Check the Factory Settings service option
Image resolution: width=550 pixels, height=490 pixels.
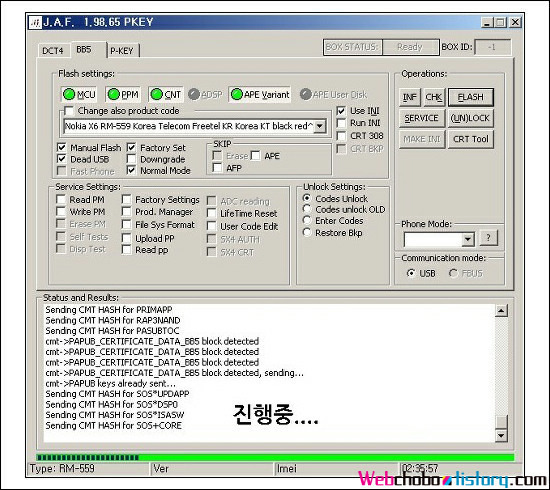click(x=126, y=200)
